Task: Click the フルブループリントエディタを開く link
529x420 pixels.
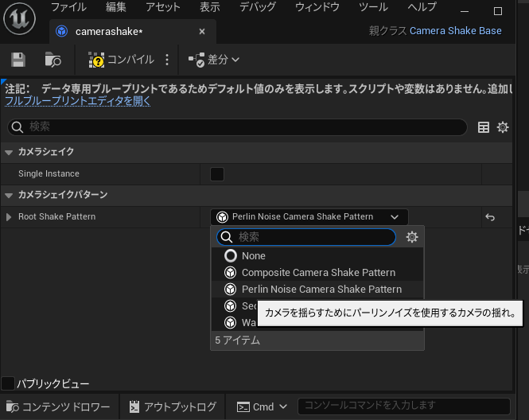Action: pyautogui.click(x=77, y=101)
